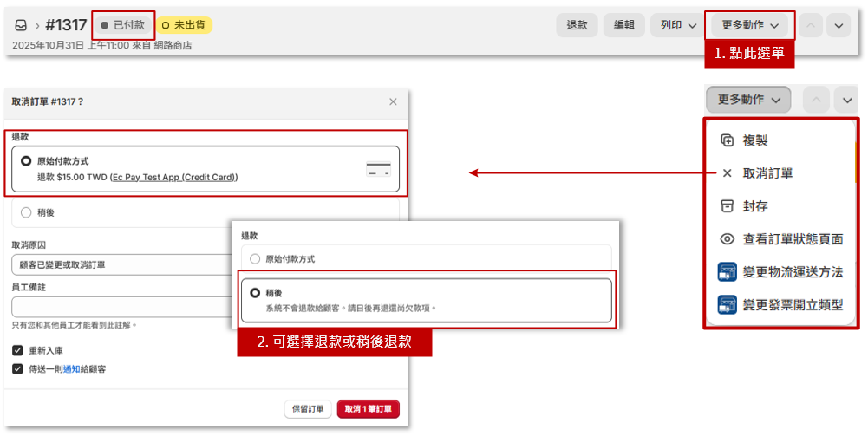This screenshot has width=868, height=436.
Task: Click the eye icon for 查看訂單狀態頁面
Action: click(727, 239)
